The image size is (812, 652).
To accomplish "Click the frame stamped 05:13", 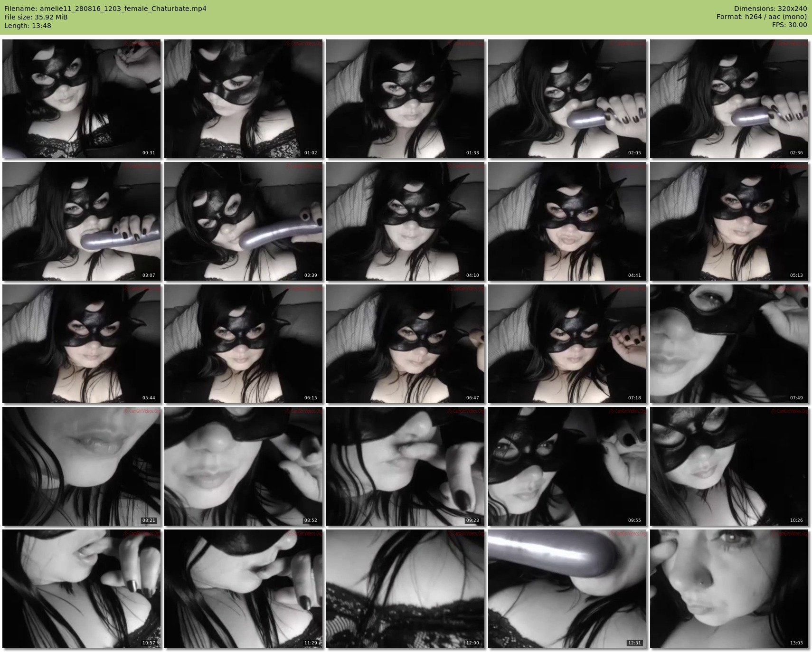I will tap(729, 221).
